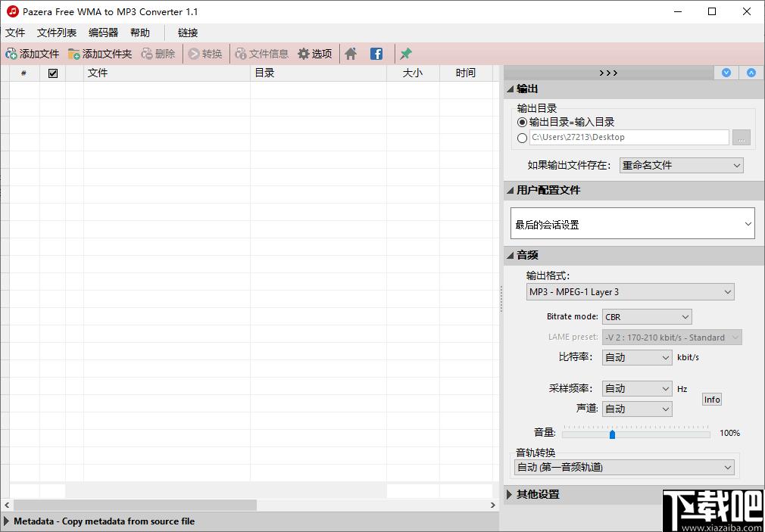This screenshot has height=532, width=765.
Task: Expand the 其他设置 section
Action: point(511,494)
